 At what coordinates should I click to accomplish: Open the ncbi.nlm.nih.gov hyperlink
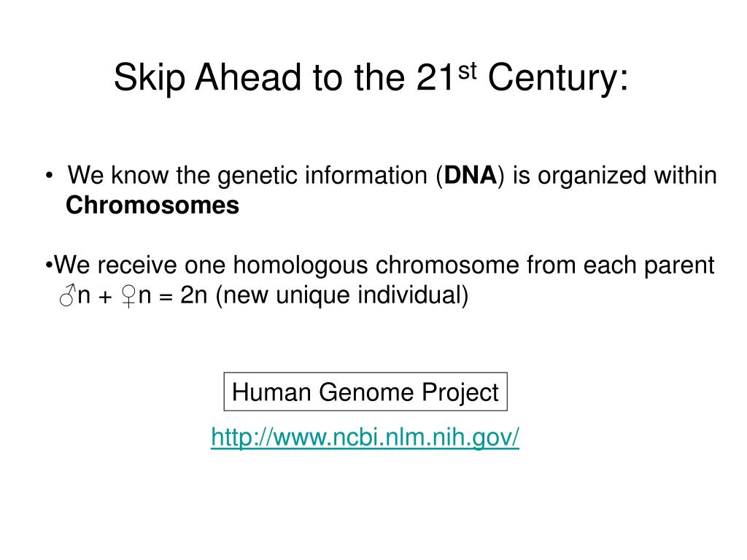click(x=365, y=437)
